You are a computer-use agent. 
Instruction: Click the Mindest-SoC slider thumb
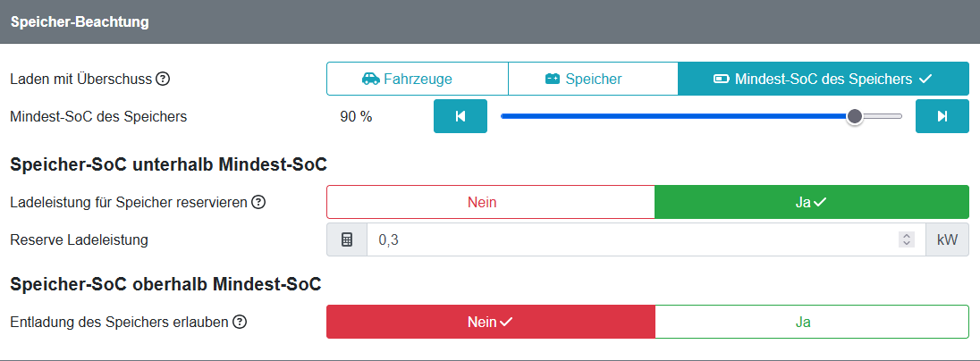click(855, 116)
